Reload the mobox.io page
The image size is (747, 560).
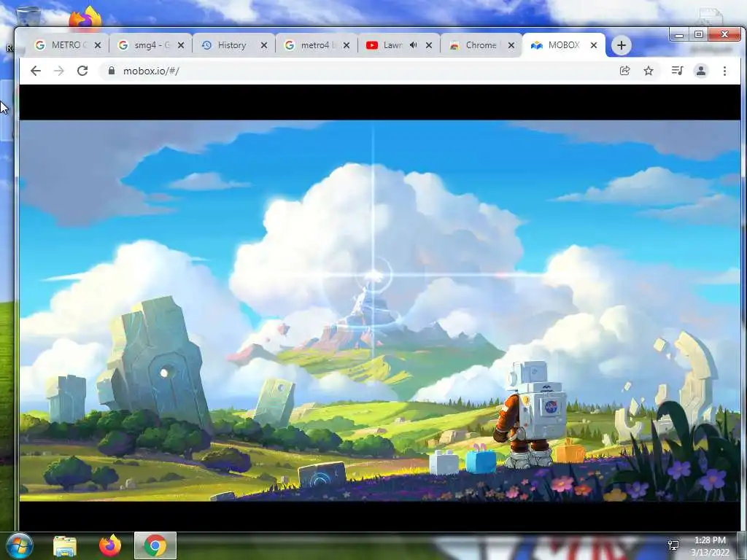point(82,71)
